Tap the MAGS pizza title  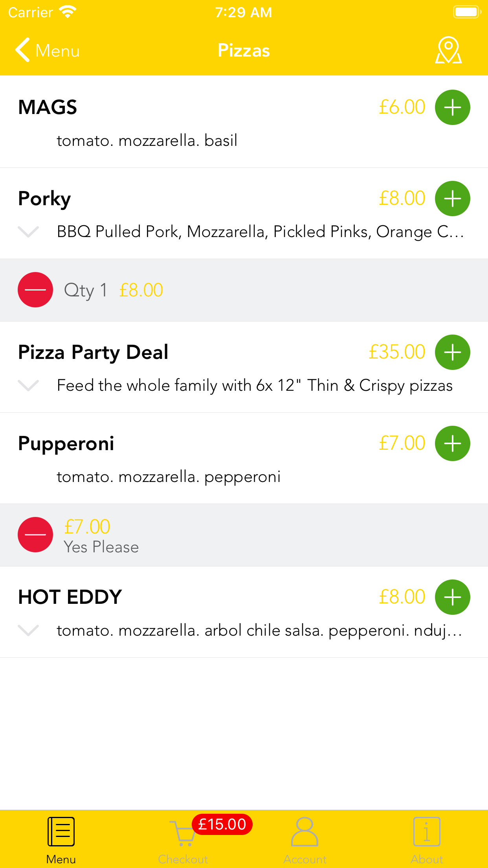pyautogui.click(x=48, y=107)
